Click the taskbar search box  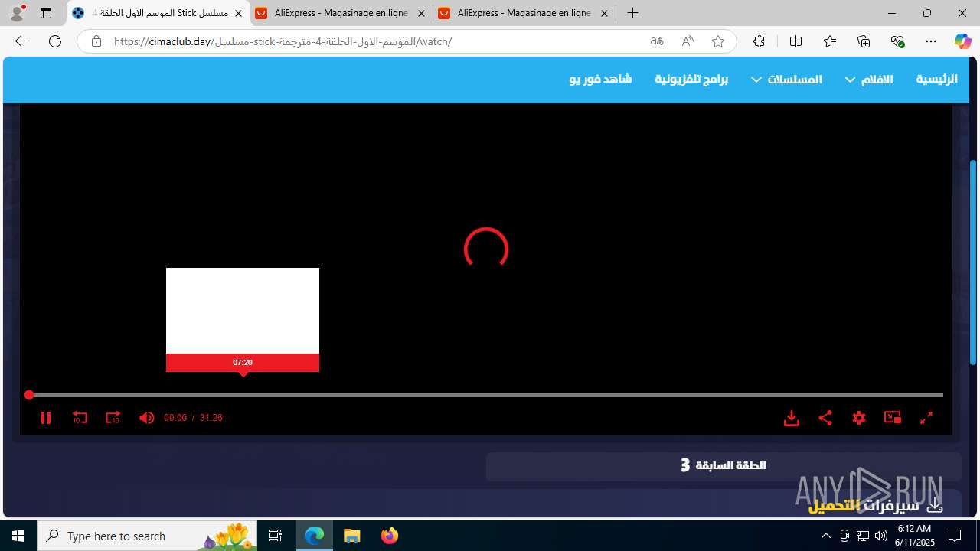pos(149,536)
